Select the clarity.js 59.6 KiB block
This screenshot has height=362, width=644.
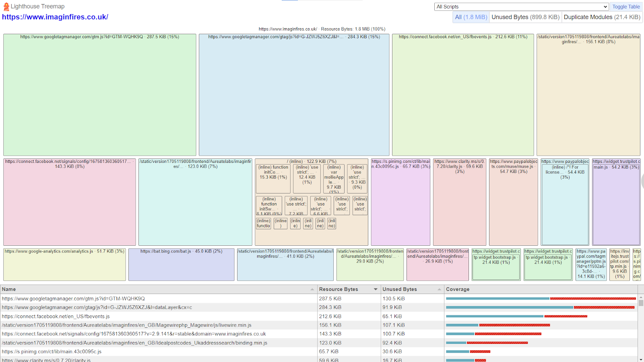[460, 202]
